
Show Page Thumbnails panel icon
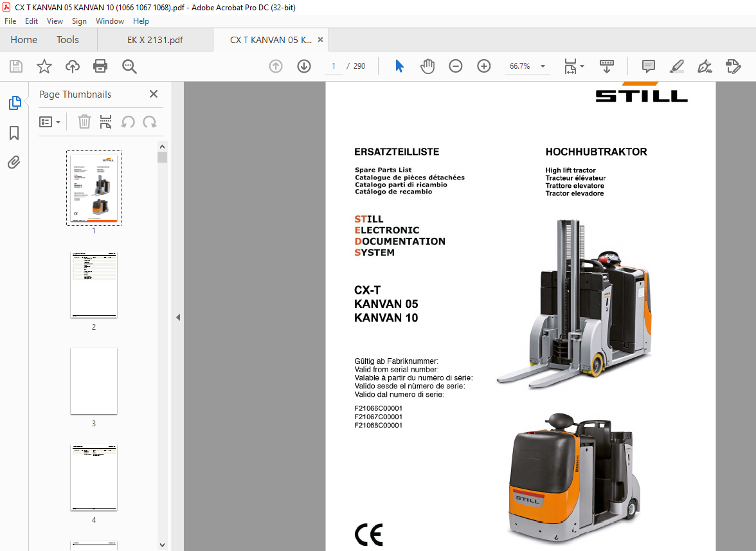click(14, 103)
